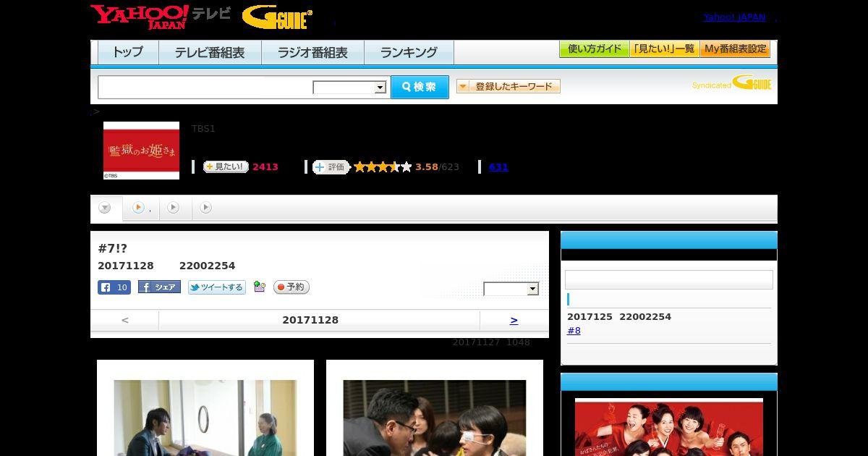Image resolution: width=868 pixels, height=456 pixels.
Task: Focus the keyword search input field
Action: 205,87
